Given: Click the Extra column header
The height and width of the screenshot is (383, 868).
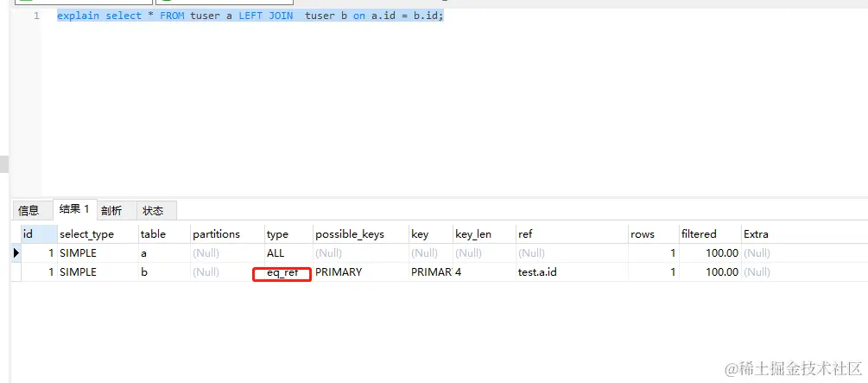Looking at the screenshot, I should coord(804,234).
